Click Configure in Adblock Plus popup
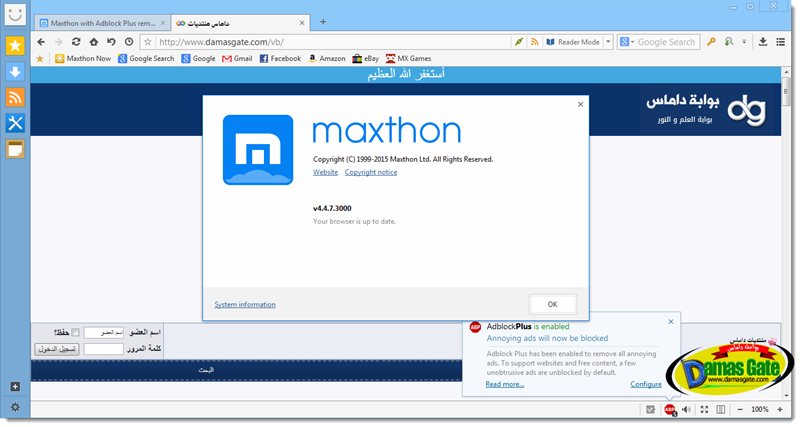 coord(646,384)
